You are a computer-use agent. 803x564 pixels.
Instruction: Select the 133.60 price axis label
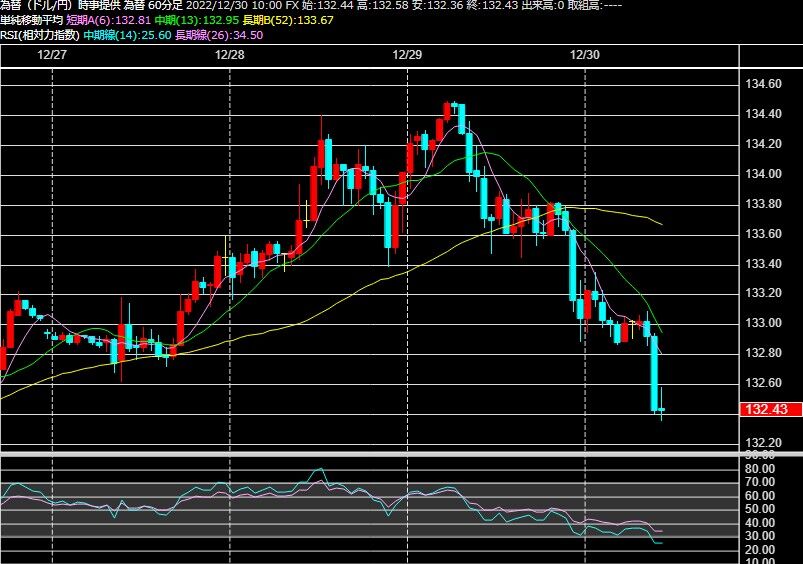click(x=764, y=234)
